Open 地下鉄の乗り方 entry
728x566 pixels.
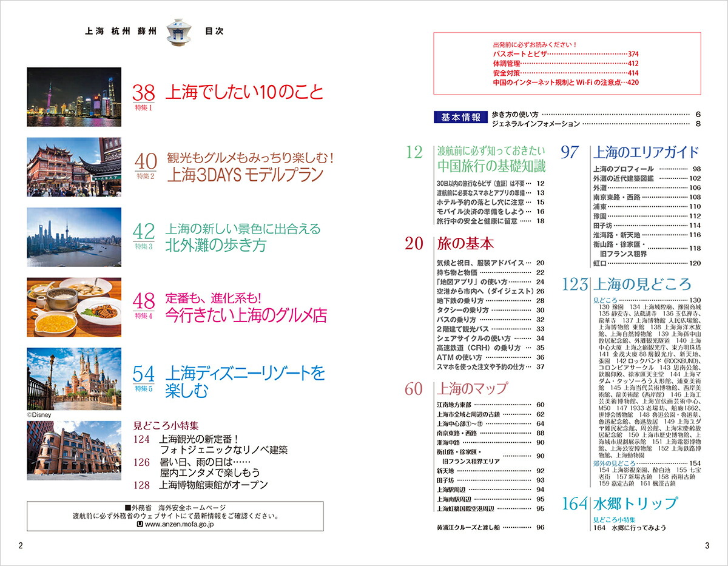490,301
